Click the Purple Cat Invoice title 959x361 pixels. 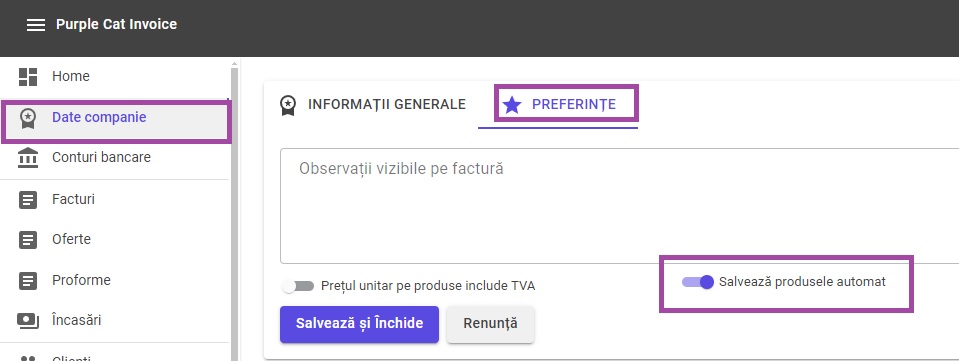[116, 24]
